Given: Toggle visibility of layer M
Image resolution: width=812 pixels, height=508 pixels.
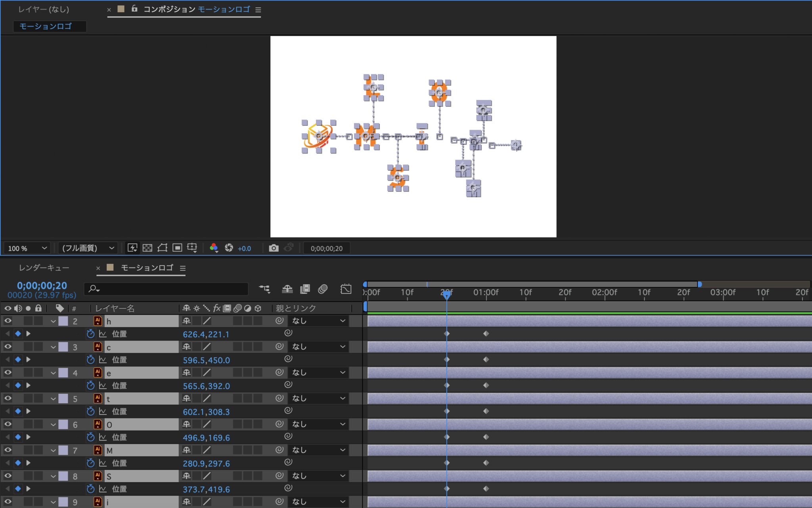Looking at the screenshot, I should [x=8, y=450].
